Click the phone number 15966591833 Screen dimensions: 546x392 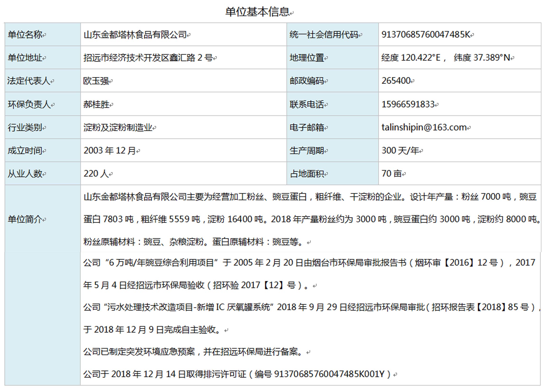coord(408,104)
